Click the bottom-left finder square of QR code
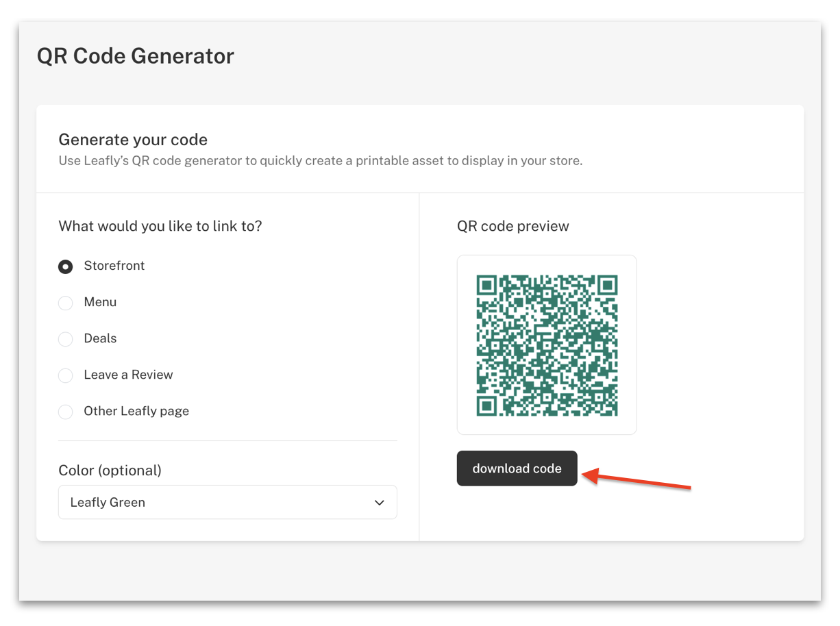This screenshot has width=840, height=626. tap(486, 405)
